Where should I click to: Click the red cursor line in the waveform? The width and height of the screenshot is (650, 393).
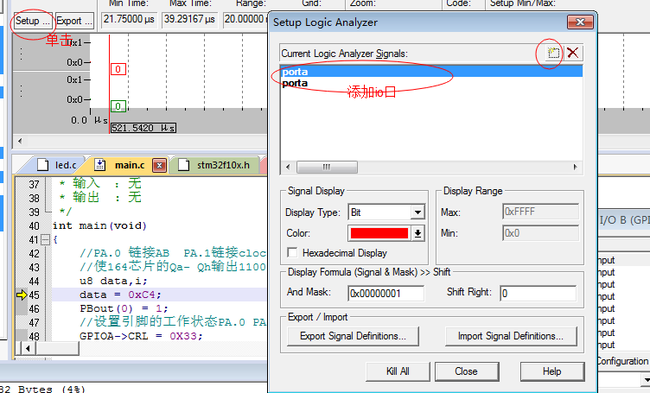pos(109,83)
